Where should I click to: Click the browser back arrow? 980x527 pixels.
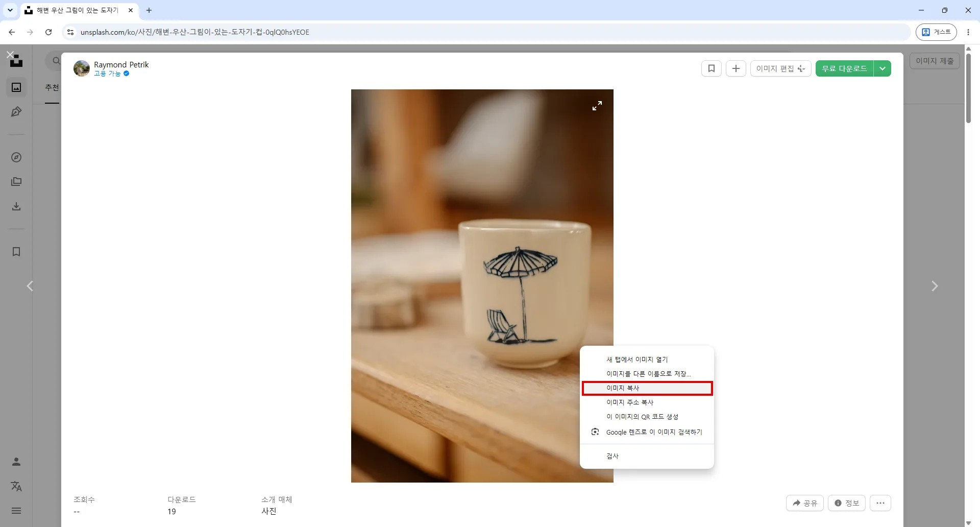pyautogui.click(x=12, y=32)
